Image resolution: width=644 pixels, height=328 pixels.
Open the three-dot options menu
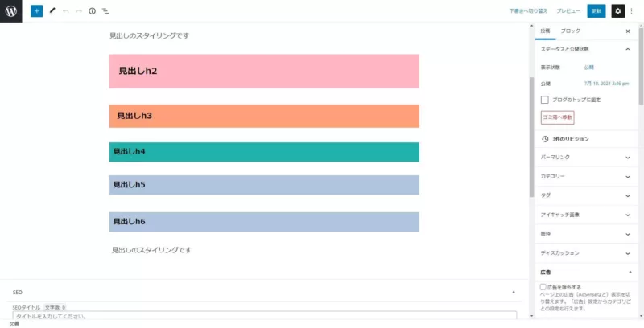click(632, 11)
